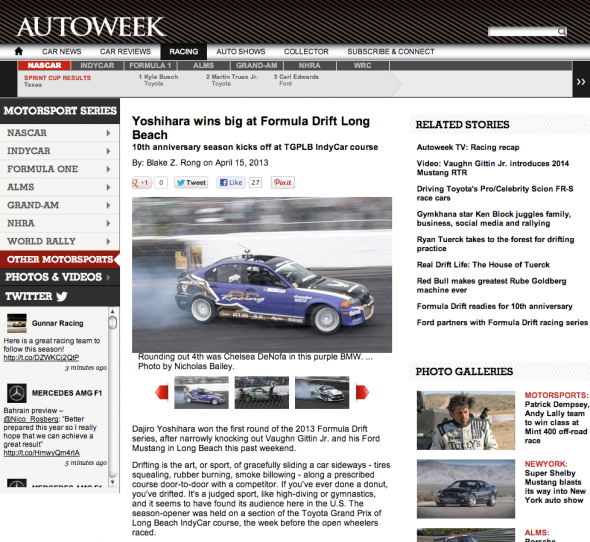Screen dimensions: 590x542
Task: Select the NASCAR results tab
Action: [44, 65]
